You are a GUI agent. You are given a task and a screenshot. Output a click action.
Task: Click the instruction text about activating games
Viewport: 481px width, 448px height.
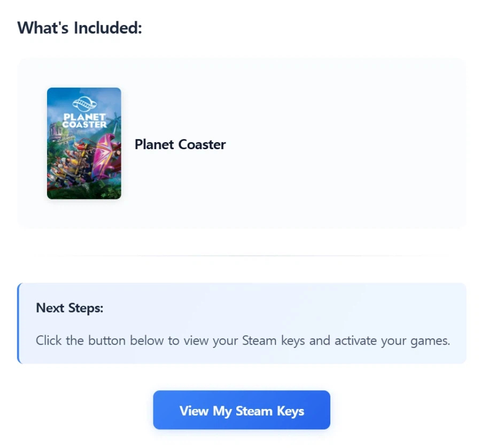coord(243,341)
